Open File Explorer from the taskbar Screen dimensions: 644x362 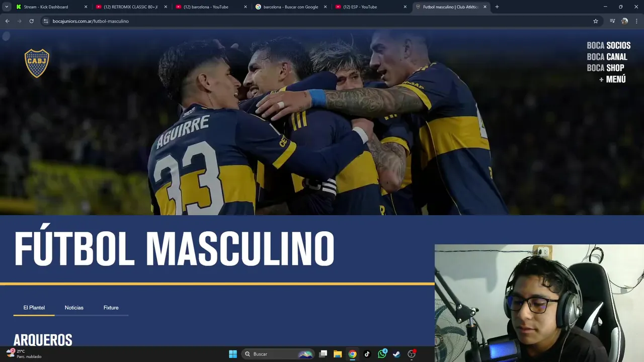pos(338,354)
